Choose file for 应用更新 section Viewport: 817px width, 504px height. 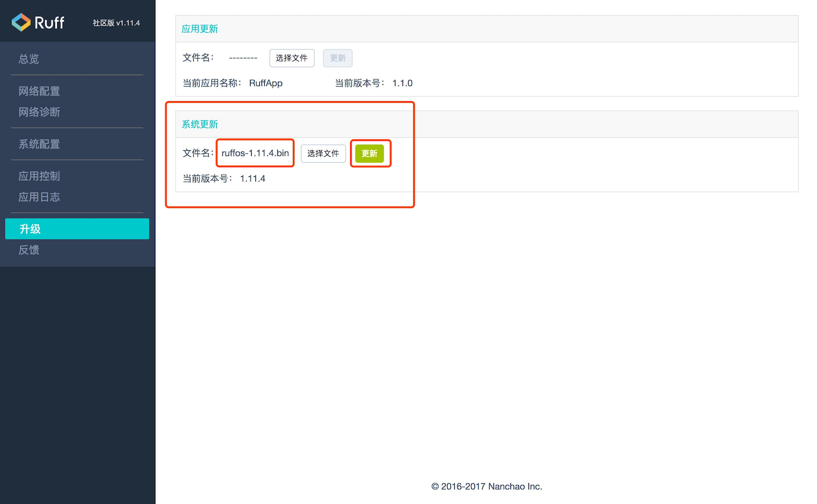(x=292, y=58)
